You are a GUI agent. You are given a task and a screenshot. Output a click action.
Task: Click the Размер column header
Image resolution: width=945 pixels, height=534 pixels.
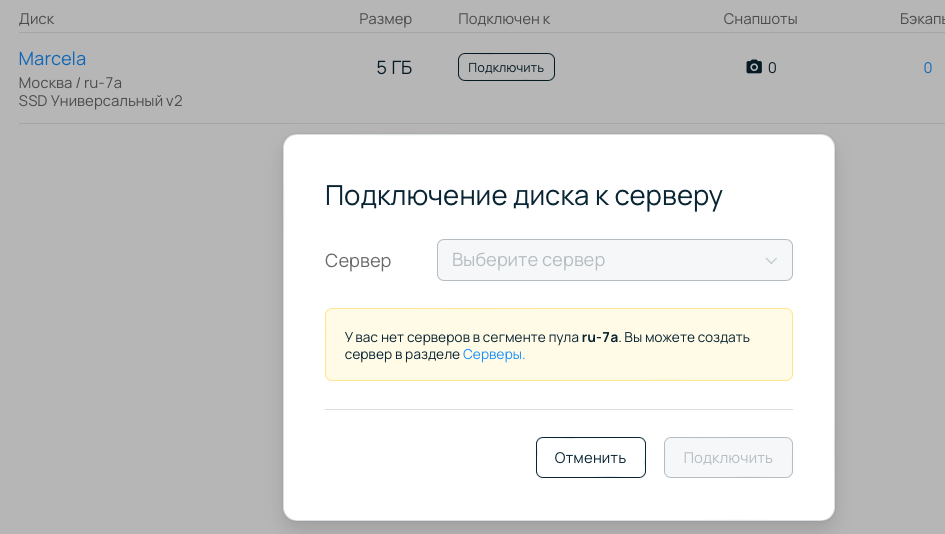coord(386,19)
